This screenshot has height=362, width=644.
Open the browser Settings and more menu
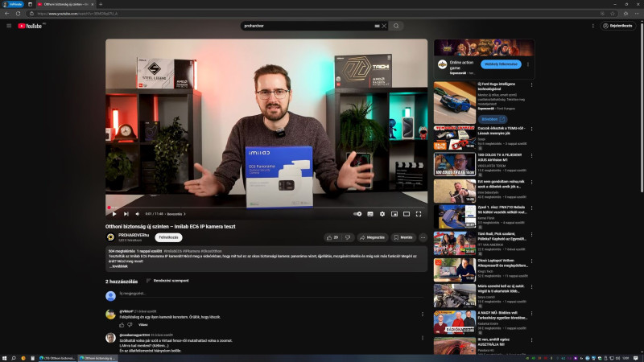[637, 14]
